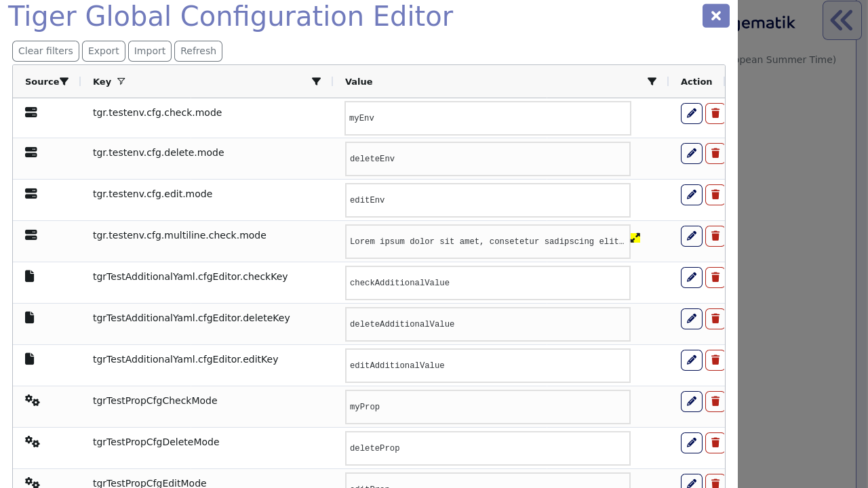The width and height of the screenshot is (868, 488).
Task: Open the Source column filter
Action: click(x=64, y=81)
